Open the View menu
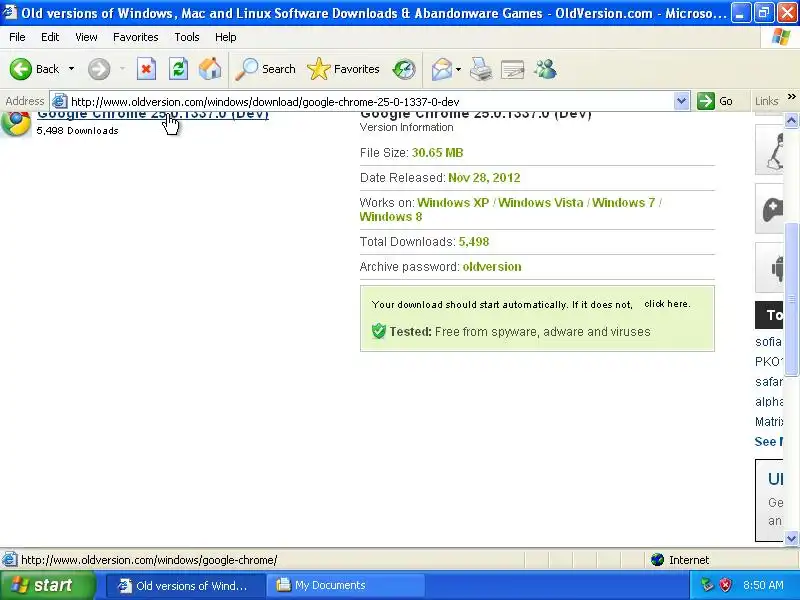 pos(86,37)
